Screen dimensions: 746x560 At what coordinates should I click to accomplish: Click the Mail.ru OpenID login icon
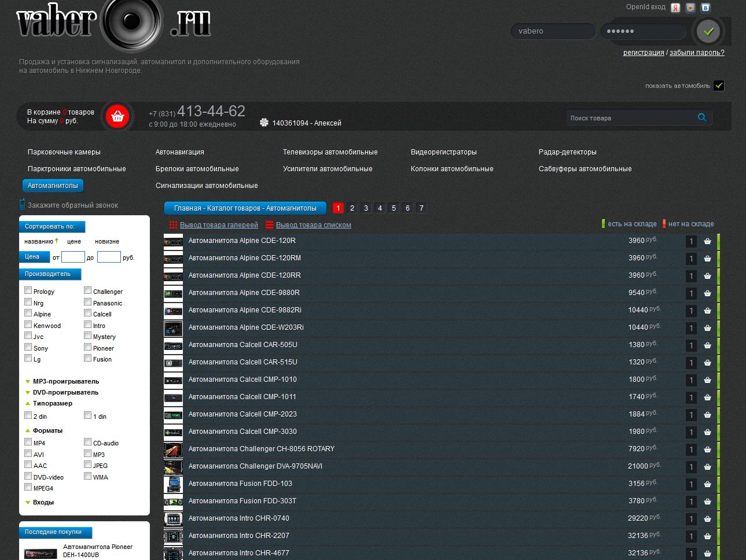coord(690,8)
